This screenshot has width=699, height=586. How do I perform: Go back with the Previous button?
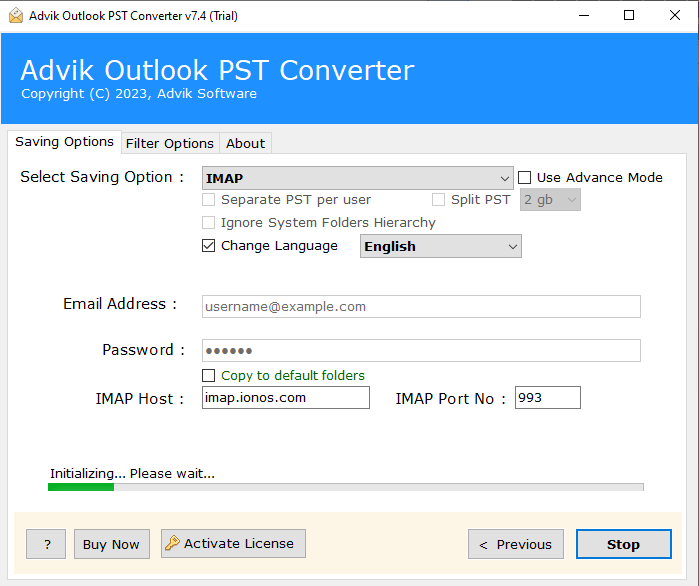pos(516,544)
